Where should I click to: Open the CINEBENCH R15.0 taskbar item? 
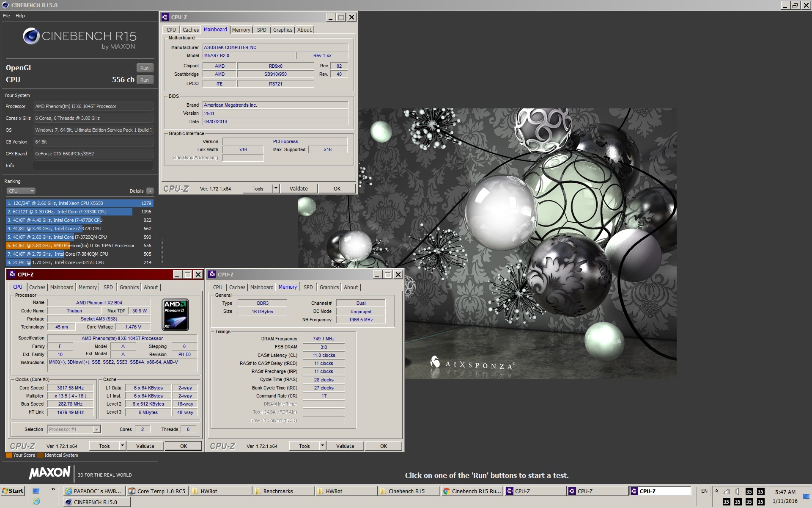pos(96,502)
